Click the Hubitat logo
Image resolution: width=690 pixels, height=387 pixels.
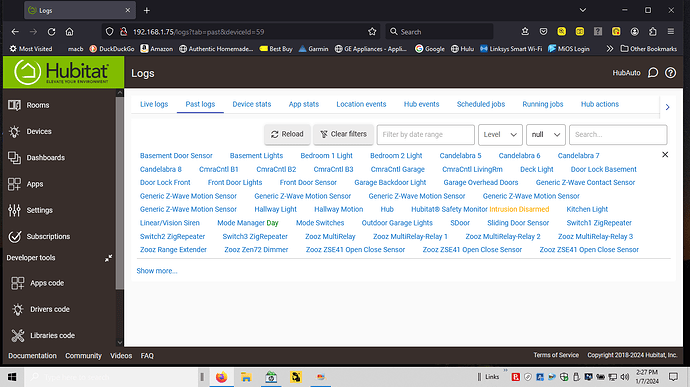point(63,72)
